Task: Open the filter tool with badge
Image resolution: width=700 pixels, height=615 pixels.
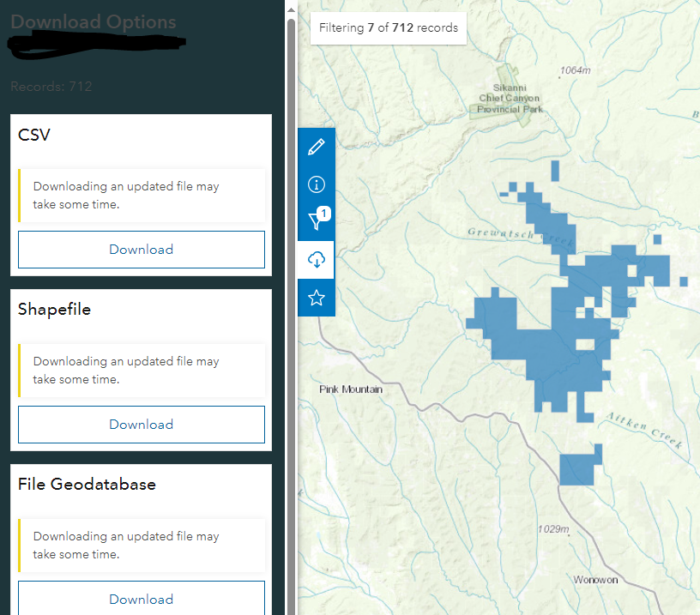Action: (315, 221)
